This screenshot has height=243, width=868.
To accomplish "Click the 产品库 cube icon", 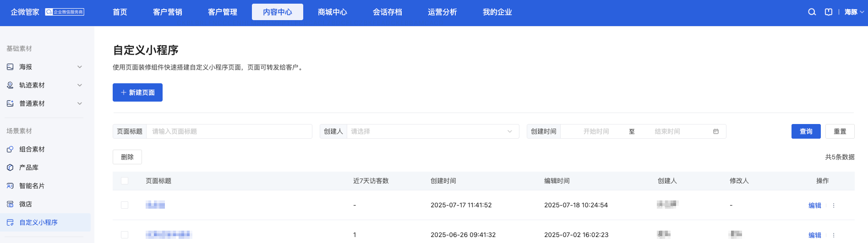I will tap(10, 167).
